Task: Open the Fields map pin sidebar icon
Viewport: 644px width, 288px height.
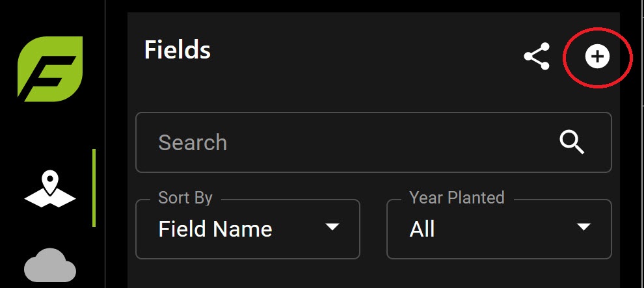Action: click(50, 189)
